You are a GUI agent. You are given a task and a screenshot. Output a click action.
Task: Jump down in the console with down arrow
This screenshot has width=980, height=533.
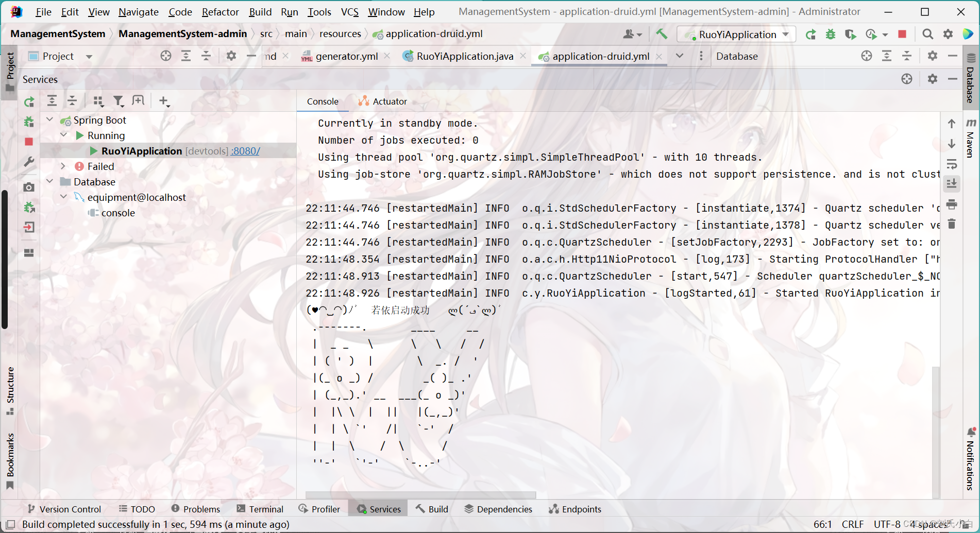pyautogui.click(x=952, y=144)
